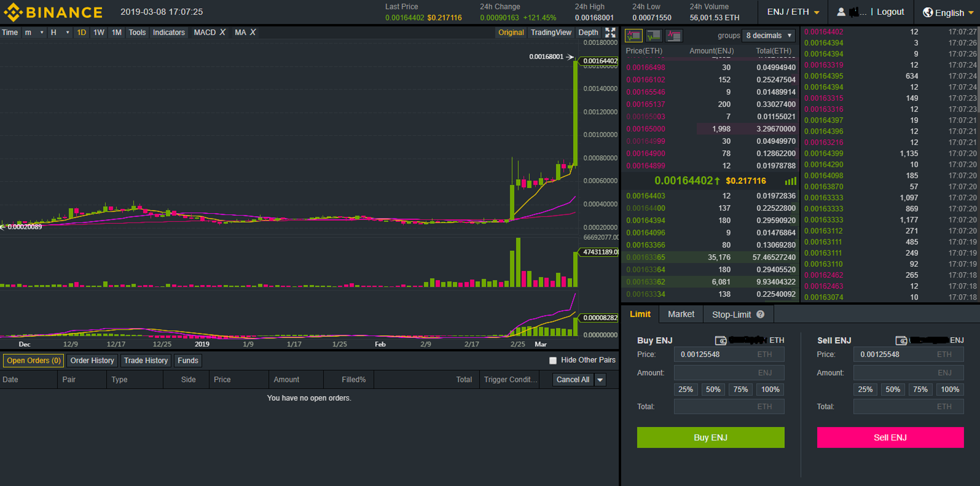Focus the Sell ENJ Total field
This screenshot has height=486, width=980.
(x=908, y=406)
